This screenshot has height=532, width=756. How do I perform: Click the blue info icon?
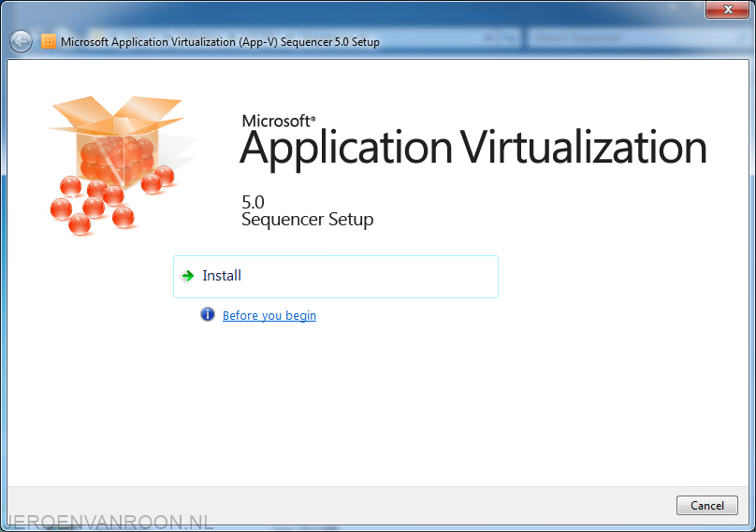pyautogui.click(x=208, y=315)
